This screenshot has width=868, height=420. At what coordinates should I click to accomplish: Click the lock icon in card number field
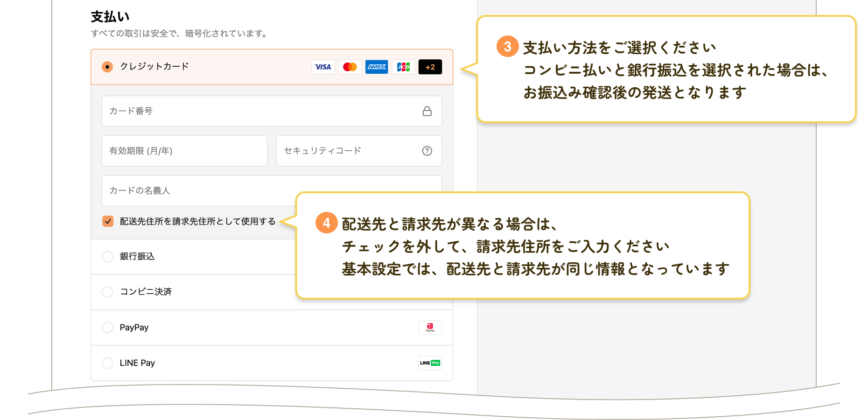[427, 111]
